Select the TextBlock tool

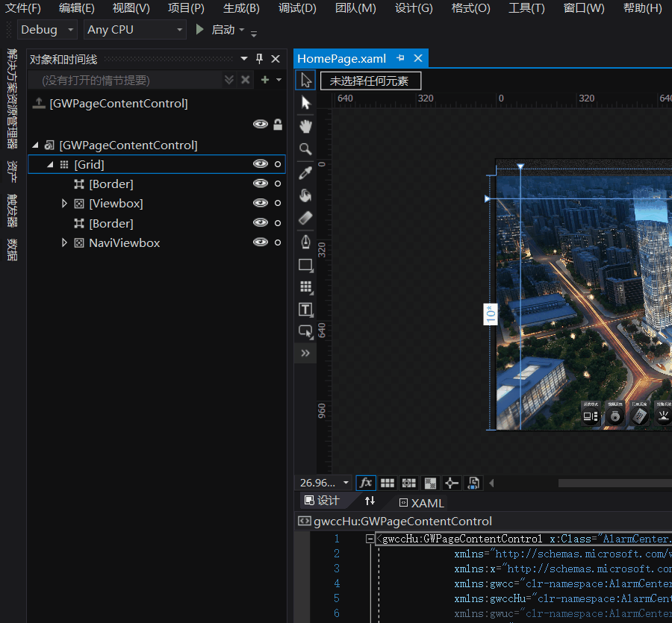click(x=305, y=309)
